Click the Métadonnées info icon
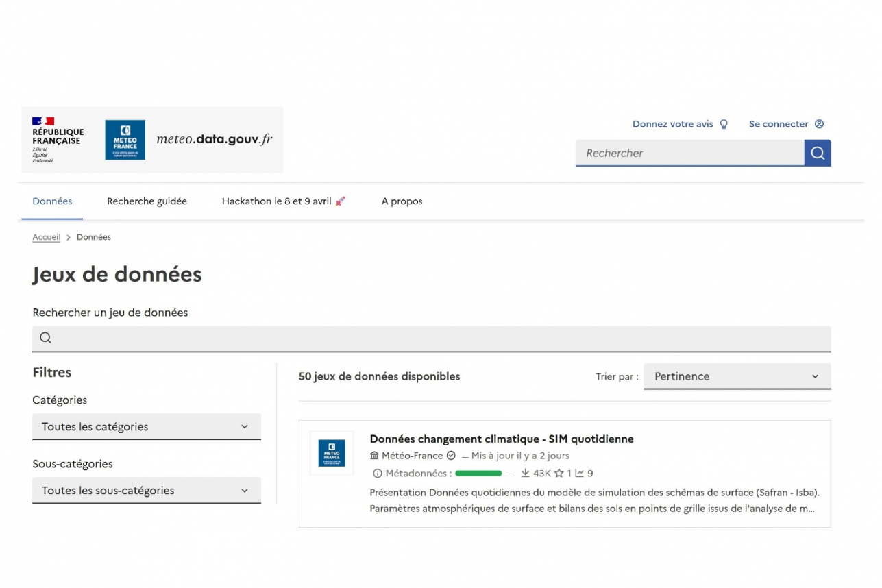The image size is (882, 588). tap(377, 474)
